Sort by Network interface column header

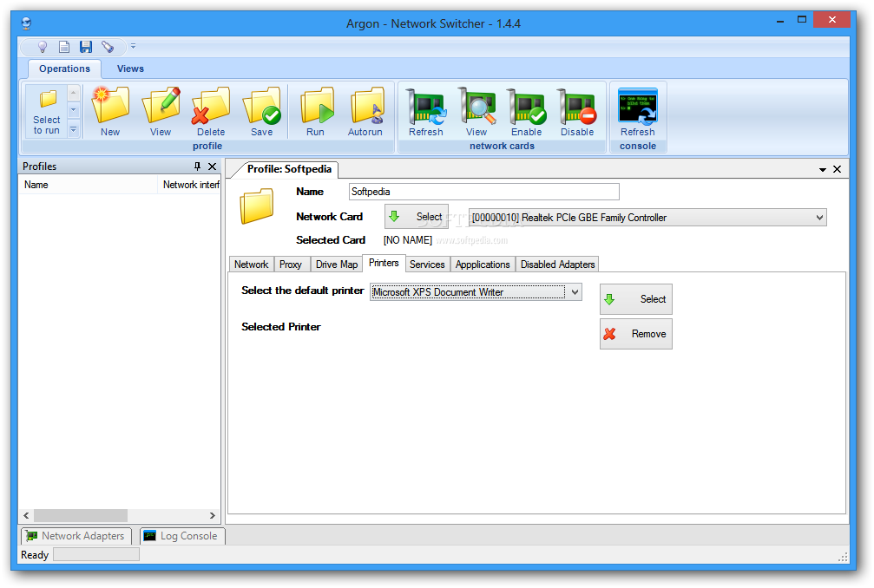pos(189,185)
